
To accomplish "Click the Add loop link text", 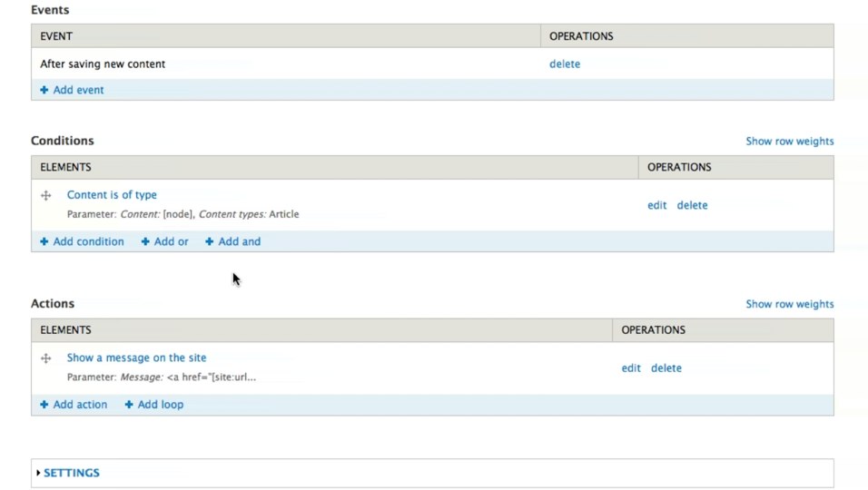I will tap(160, 405).
